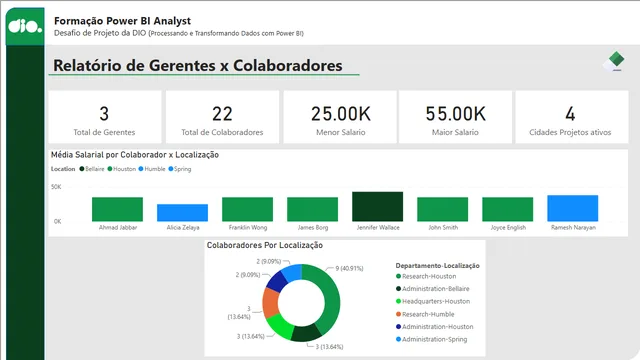Screen dimensions: 640x360
Task: Select the Franklin Wong bar
Action: point(247,209)
